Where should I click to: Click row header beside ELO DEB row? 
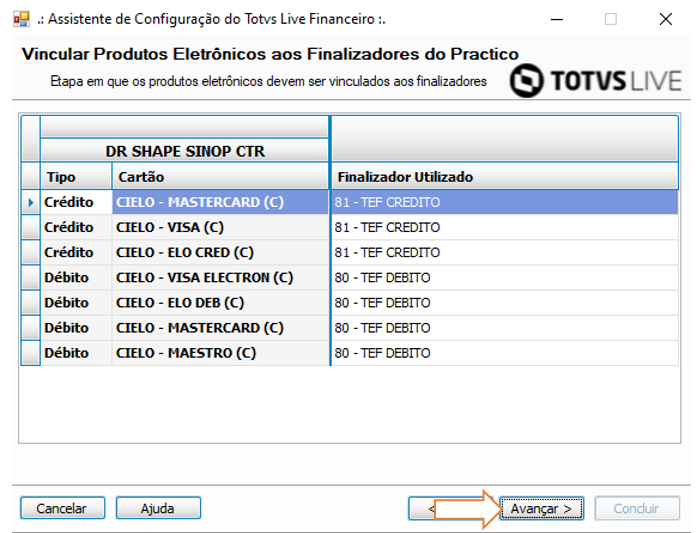31,303
